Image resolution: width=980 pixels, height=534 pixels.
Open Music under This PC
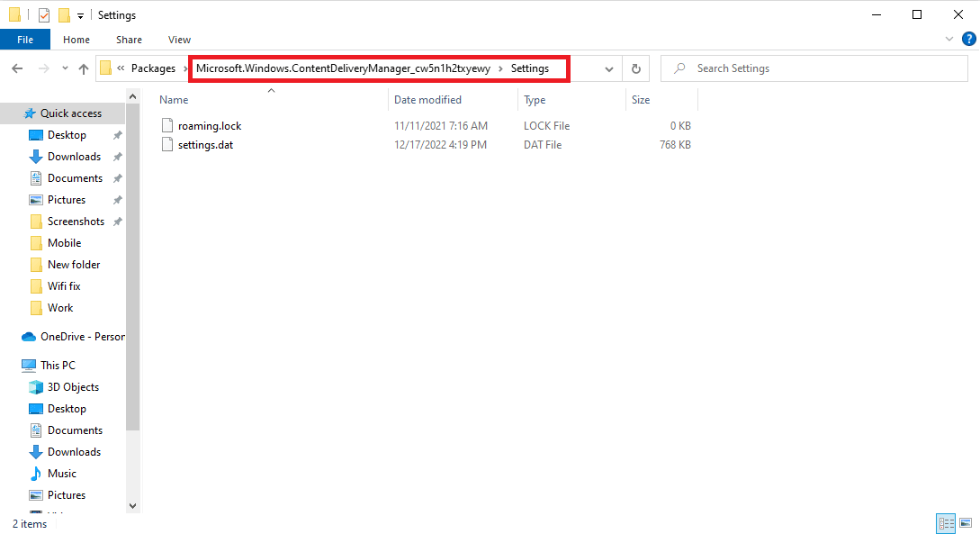[62, 474]
